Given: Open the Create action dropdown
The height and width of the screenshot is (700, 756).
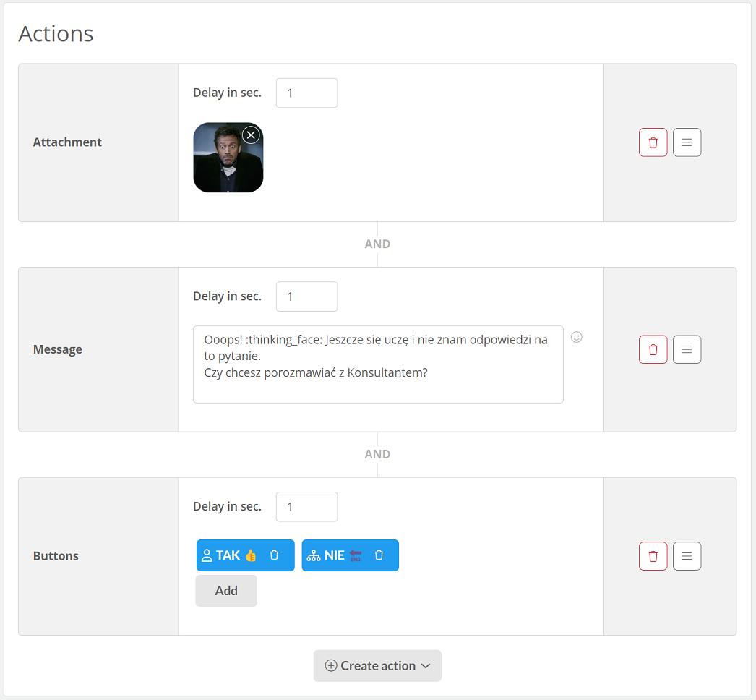Looking at the screenshot, I should pyautogui.click(x=377, y=666).
